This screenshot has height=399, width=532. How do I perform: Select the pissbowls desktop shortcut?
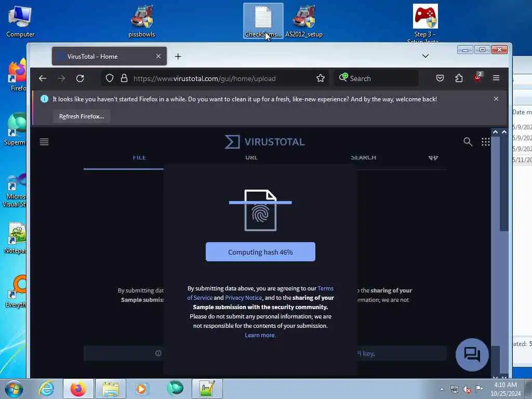pyautogui.click(x=141, y=21)
